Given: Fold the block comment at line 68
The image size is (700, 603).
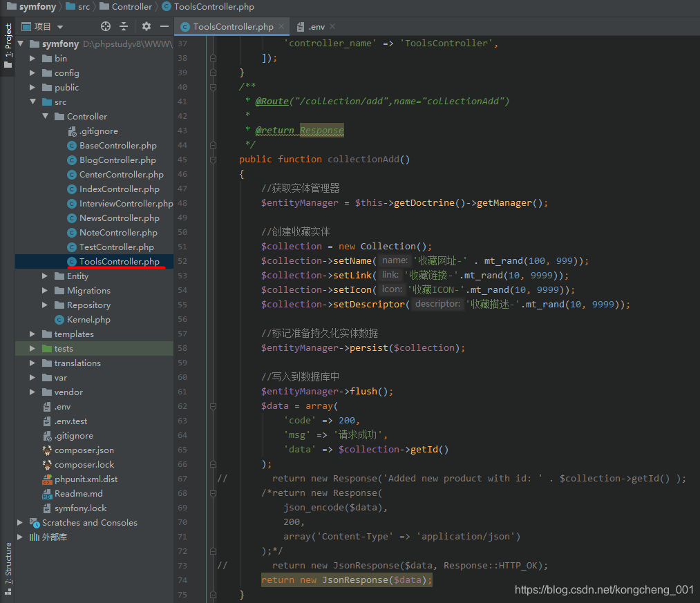Looking at the screenshot, I should pos(213,493).
